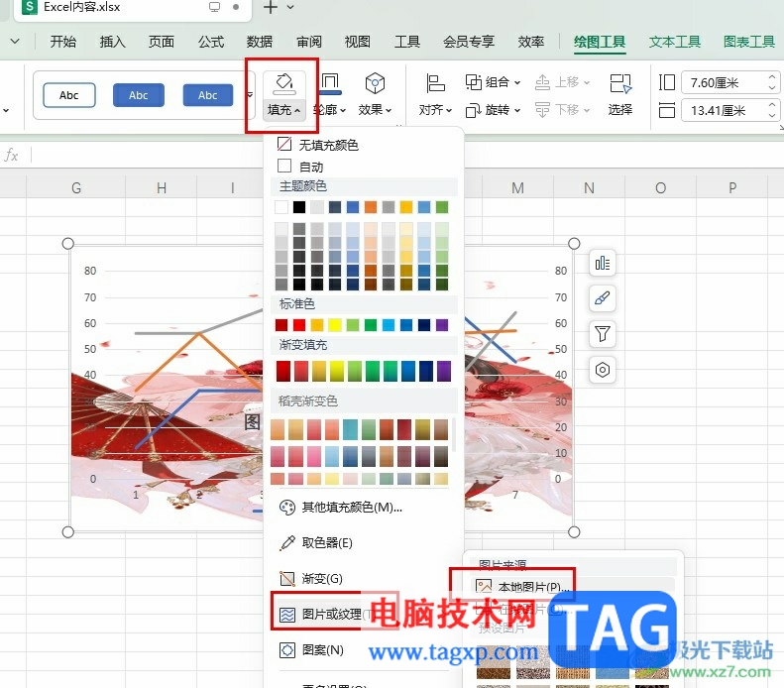Open the Fill (填充) dropdown
The image size is (784, 688).
coord(284,110)
